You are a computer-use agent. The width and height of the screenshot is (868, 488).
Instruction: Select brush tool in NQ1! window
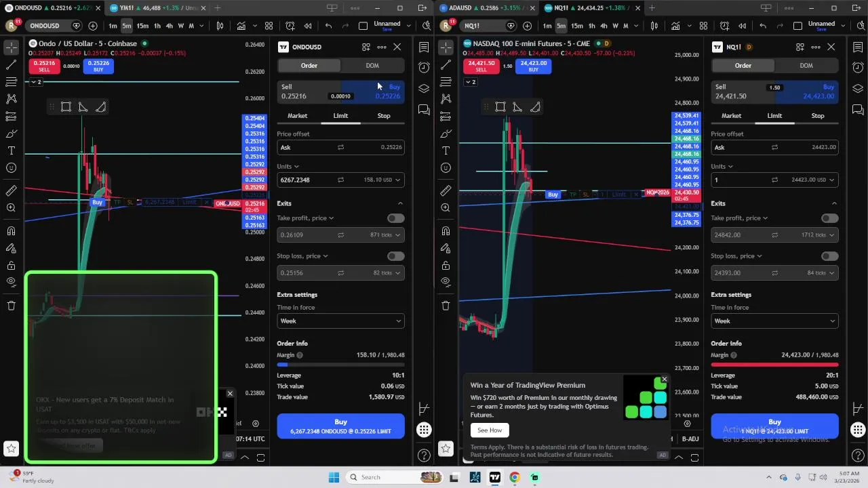pyautogui.click(x=446, y=134)
